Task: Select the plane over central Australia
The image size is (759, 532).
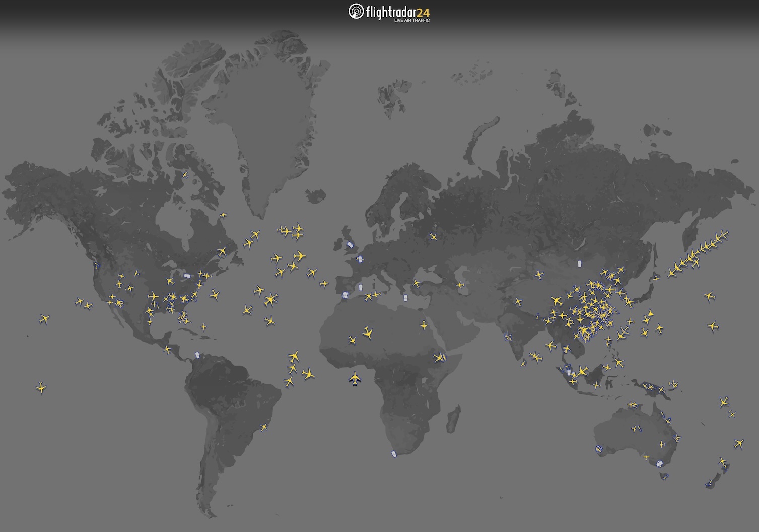Action: tap(634, 429)
